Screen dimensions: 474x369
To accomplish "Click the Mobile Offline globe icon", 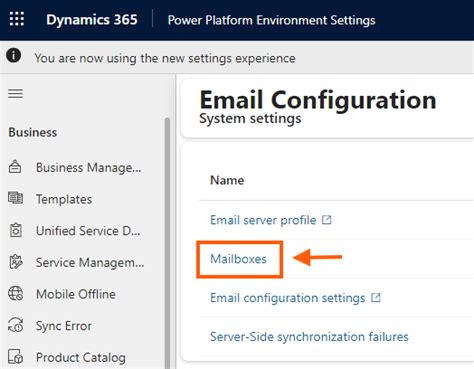I will (16, 293).
